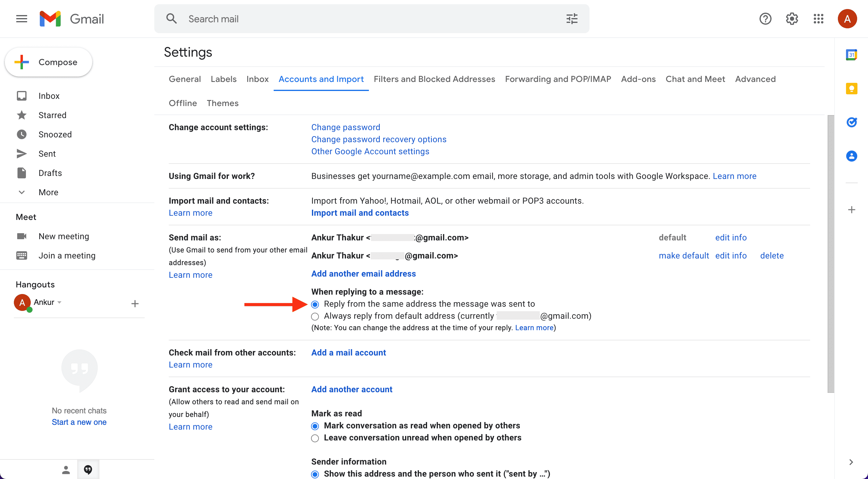Open the Starred folder
The width and height of the screenshot is (868, 479).
click(x=52, y=115)
